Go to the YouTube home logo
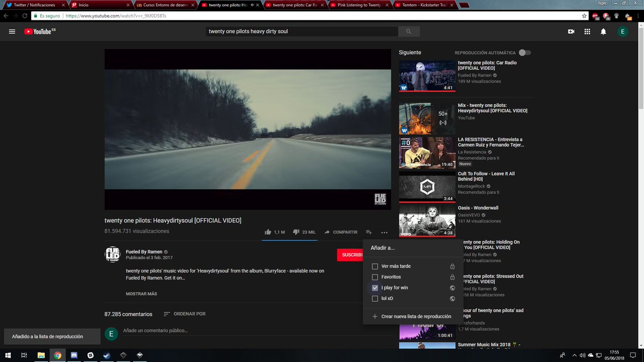This screenshot has width=644, height=362. click(x=40, y=32)
